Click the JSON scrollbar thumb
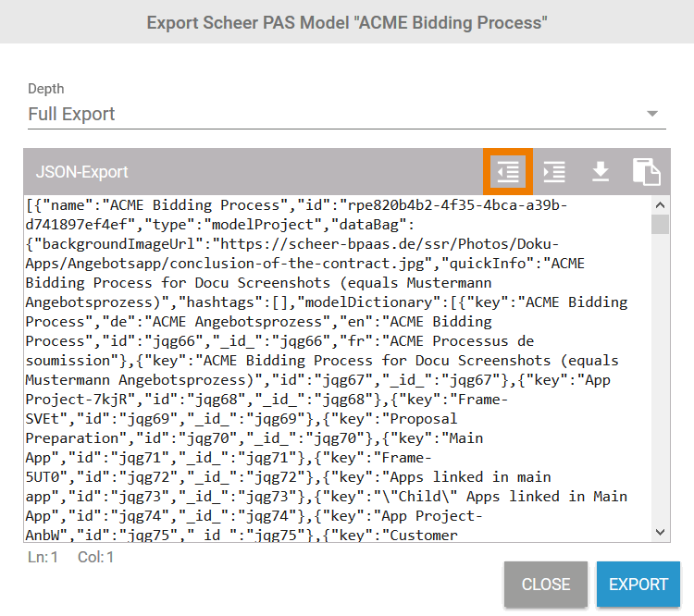Image resolution: width=694 pixels, height=616 pixels. 660,225
